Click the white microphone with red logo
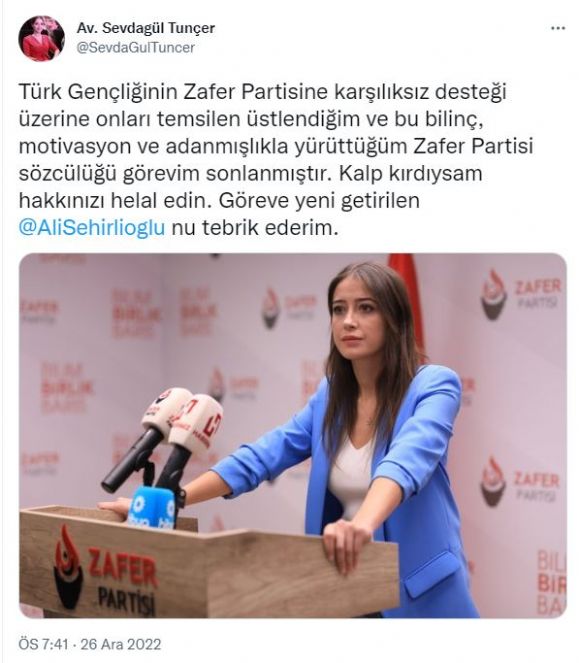This screenshot has height=663, width=579. pyautogui.click(x=199, y=423)
